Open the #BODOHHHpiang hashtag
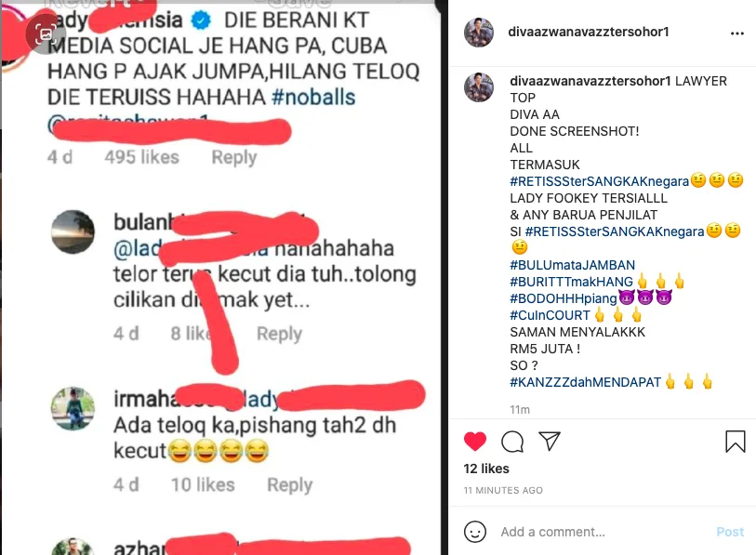Screen dimensions: 756x555 pyautogui.click(x=564, y=298)
